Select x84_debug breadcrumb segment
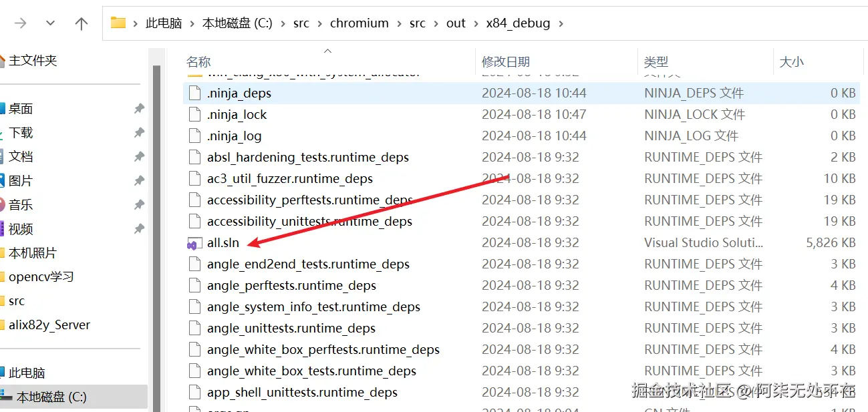Screen dimensions: 868x412 519,23
